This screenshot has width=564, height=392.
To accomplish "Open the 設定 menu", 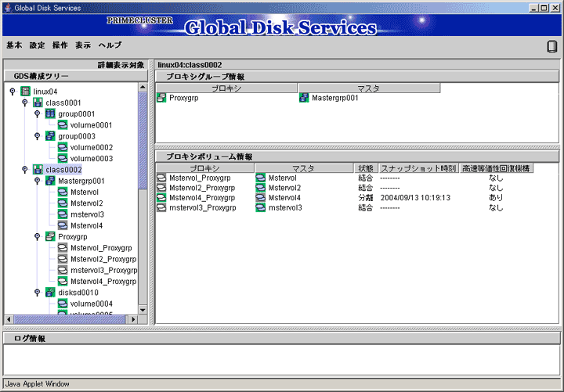I will [x=37, y=45].
